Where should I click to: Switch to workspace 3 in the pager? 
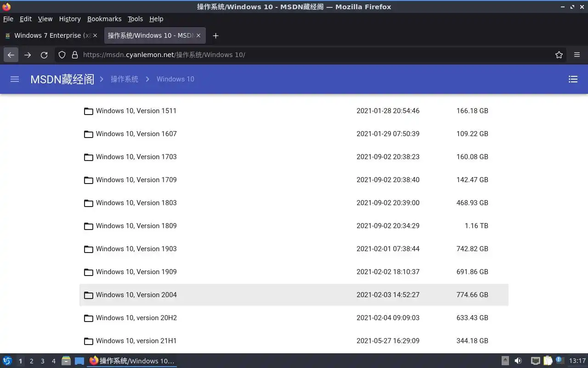click(42, 361)
